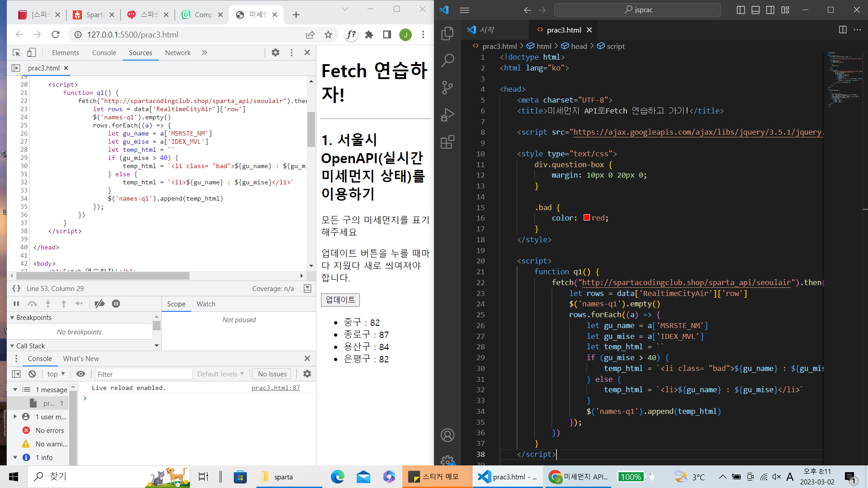
Task: Switch to Elements tab
Action: coord(65,53)
